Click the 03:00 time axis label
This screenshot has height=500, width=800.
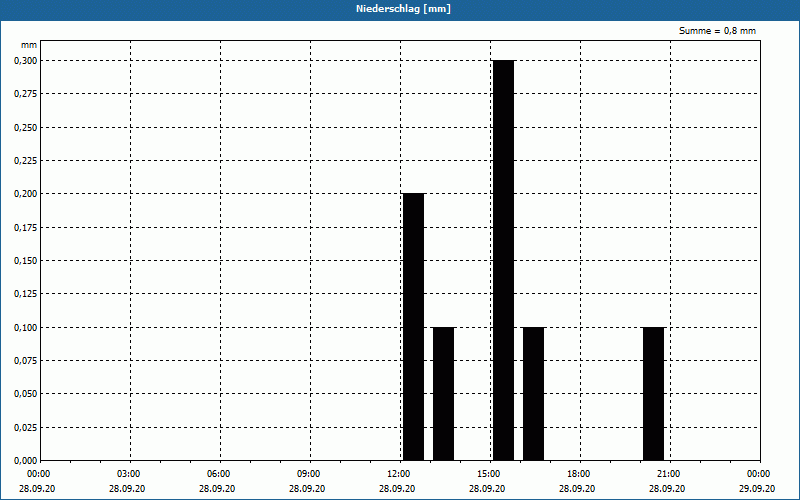(x=129, y=474)
